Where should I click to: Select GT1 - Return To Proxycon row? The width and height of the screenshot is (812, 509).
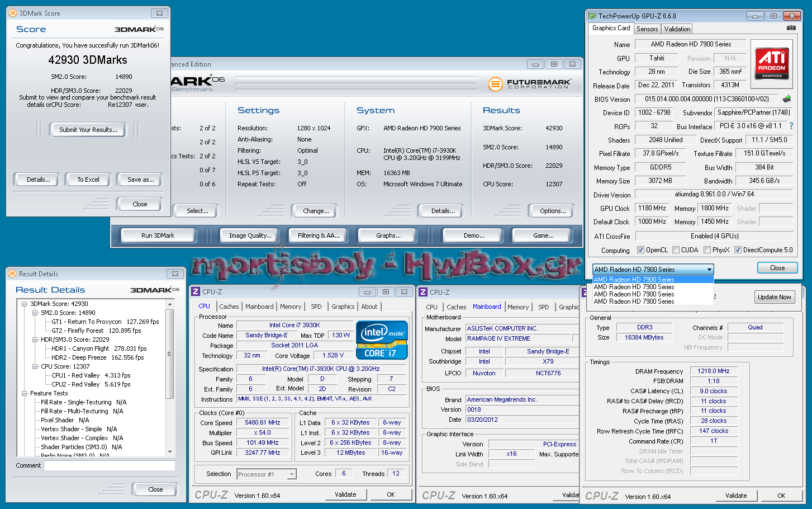[x=105, y=322]
